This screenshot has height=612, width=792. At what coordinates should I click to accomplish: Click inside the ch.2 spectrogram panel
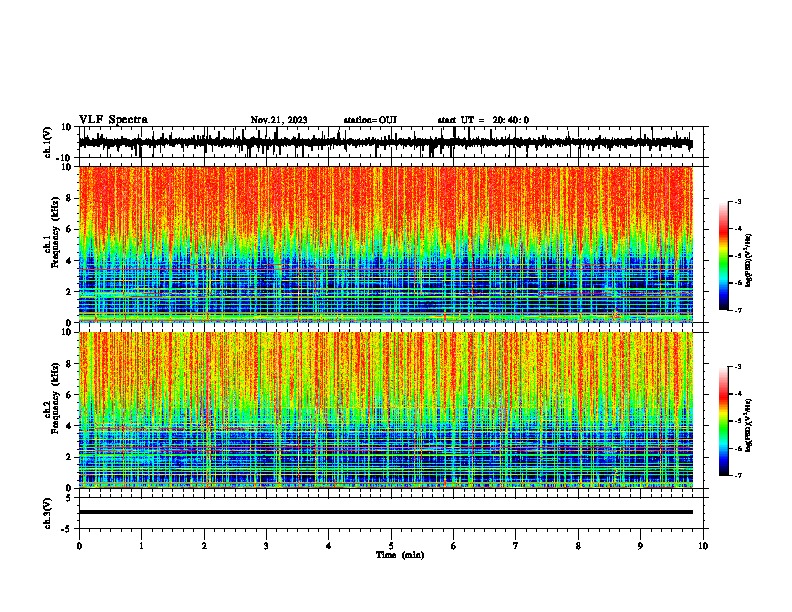pos(385,410)
